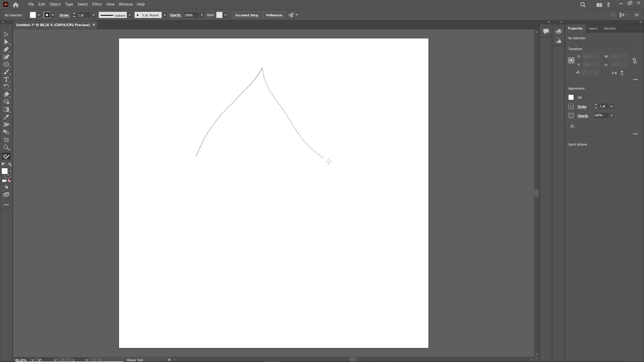Viewport: 644px width, 362px height.
Task: Select the Shape Builder tool
Action: click(x=6, y=102)
